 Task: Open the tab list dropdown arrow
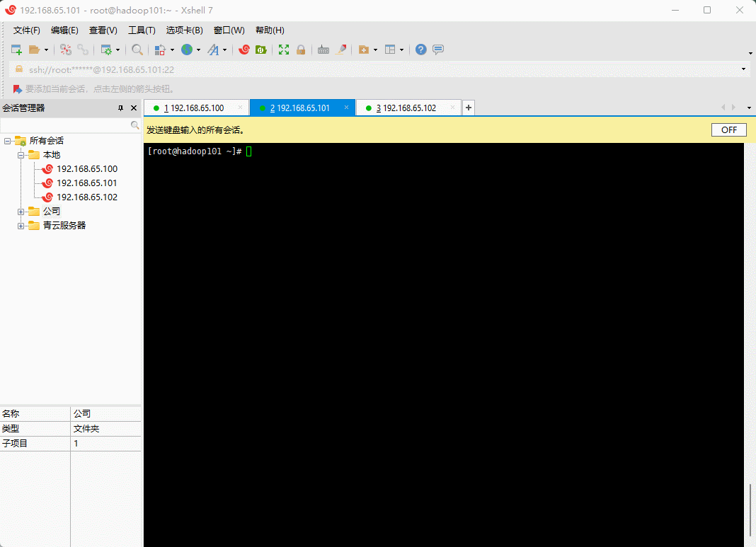[x=749, y=108]
